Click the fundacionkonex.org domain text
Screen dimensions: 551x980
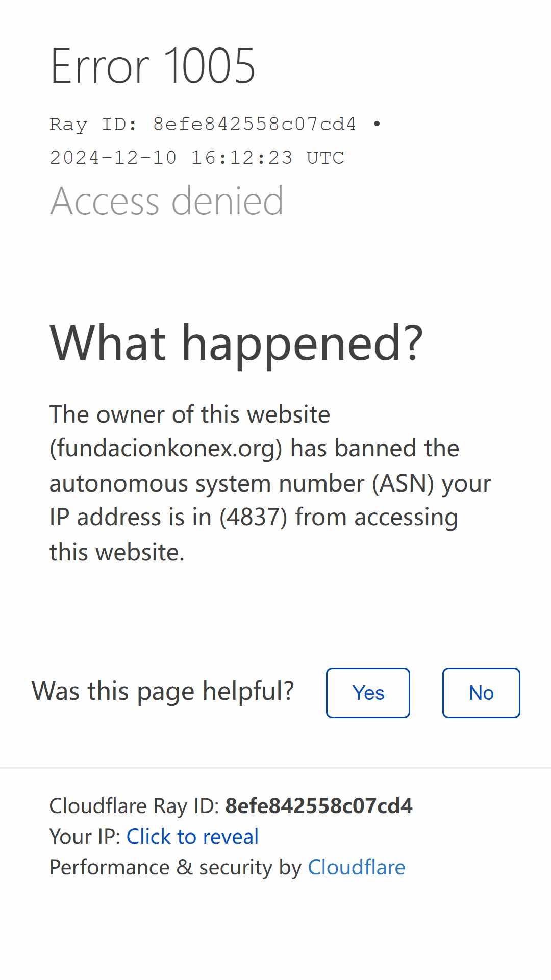click(x=166, y=449)
